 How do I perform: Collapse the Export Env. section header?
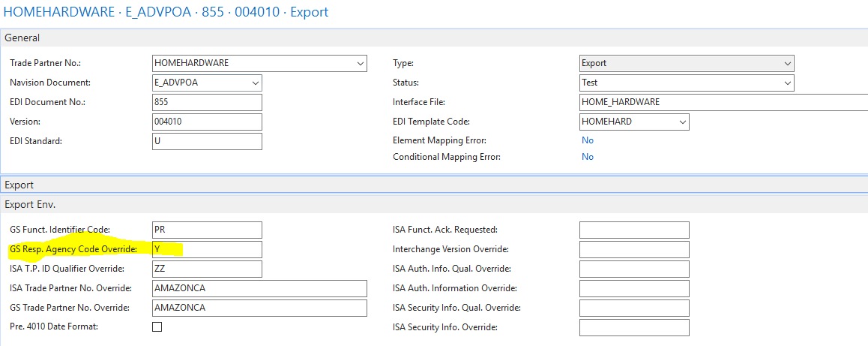(x=434, y=205)
